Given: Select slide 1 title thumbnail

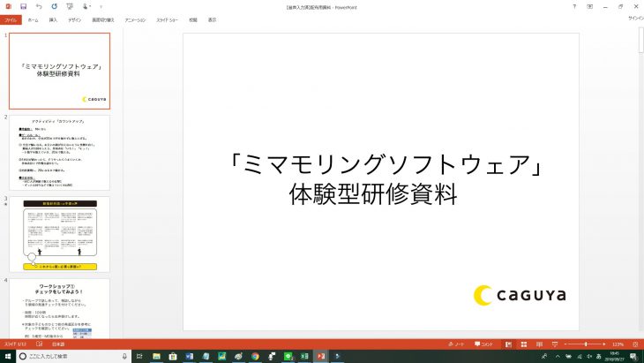Looking at the screenshot, I should [x=60, y=72].
